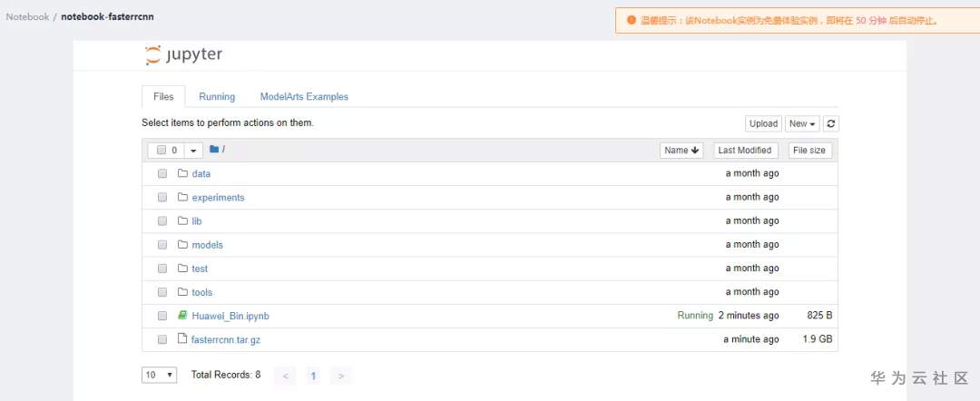Open the experiments folder
This screenshot has width=980, height=401.
tap(218, 198)
